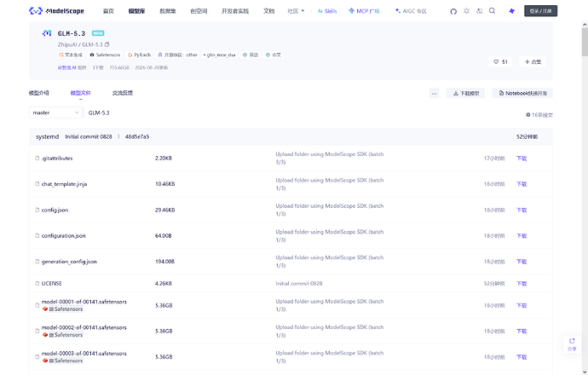Toggle the sun theme icon
Viewport: 588px width, 375px height.
tap(466, 11)
